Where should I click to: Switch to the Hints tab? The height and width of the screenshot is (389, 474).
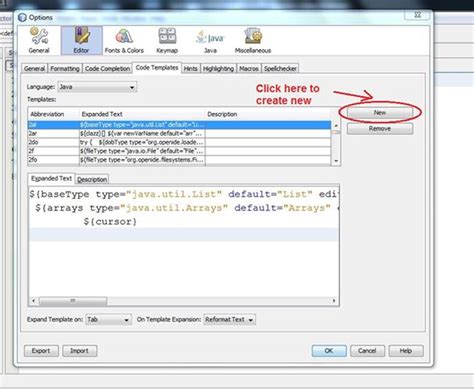[x=190, y=68]
